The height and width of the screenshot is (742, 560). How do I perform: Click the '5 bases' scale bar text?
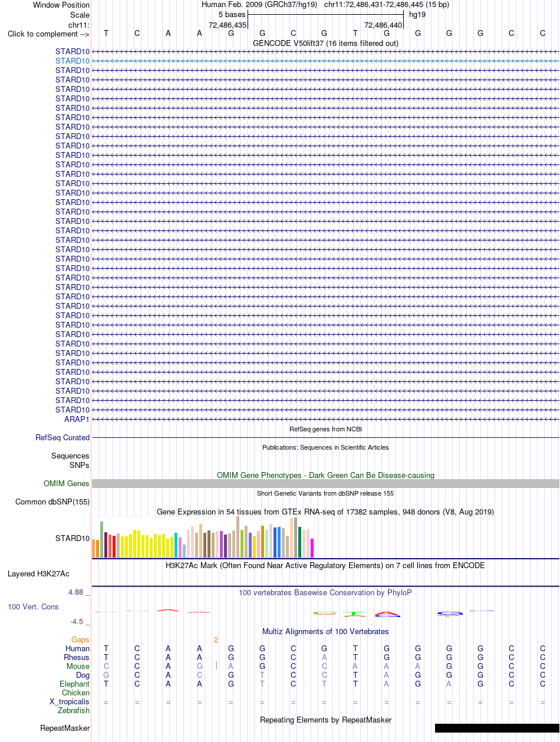coord(232,15)
